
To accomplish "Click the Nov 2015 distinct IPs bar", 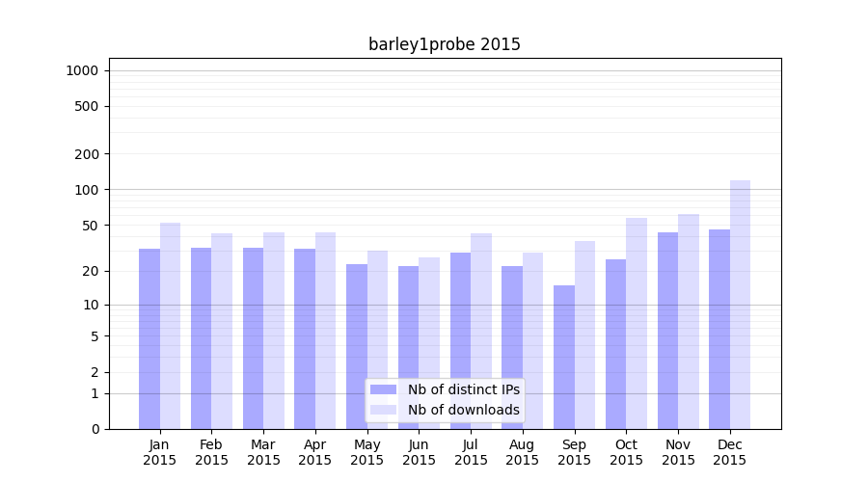I will 667,330.
